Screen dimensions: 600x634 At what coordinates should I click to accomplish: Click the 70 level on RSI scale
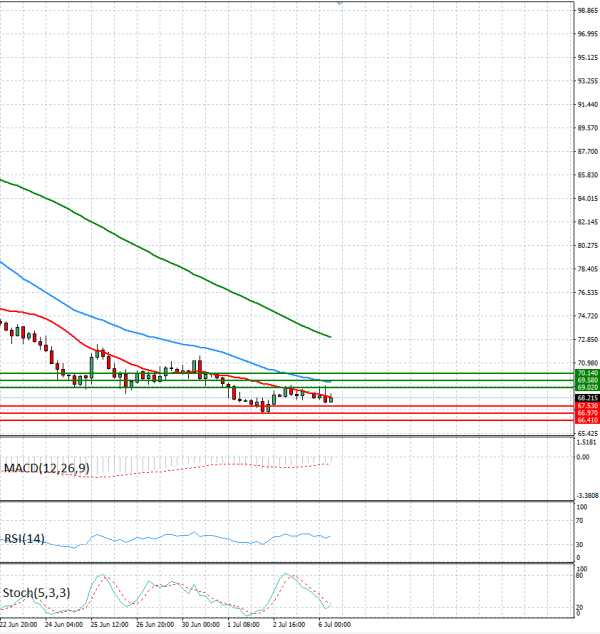tap(580, 521)
